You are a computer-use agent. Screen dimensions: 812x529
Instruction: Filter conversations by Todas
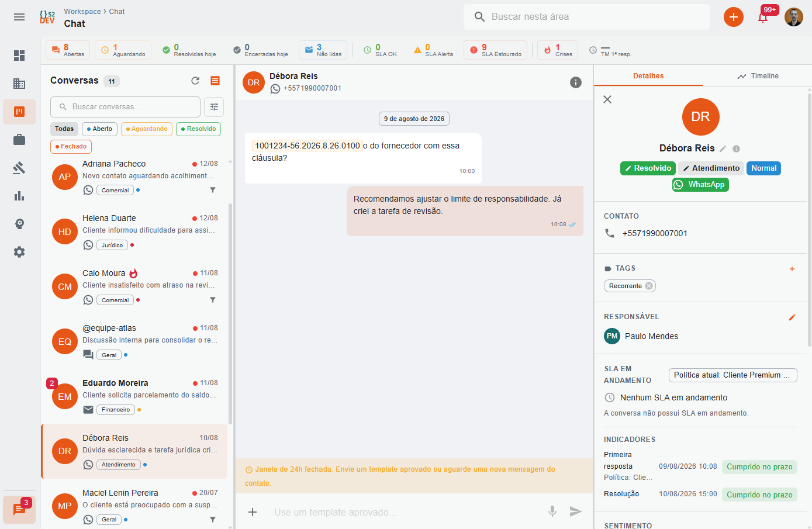coord(64,129)
